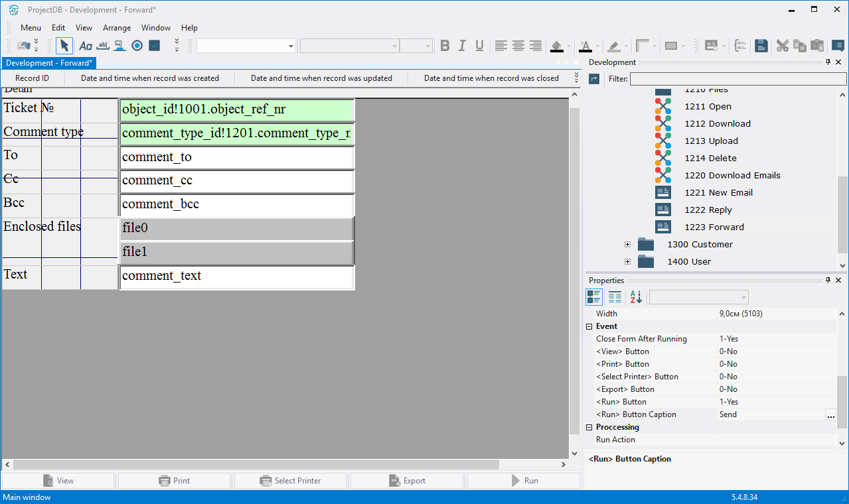The width and height of the screenshot is (849, 504).
Task: Collapse the Event properties section
Action: [x=589, y=326]
